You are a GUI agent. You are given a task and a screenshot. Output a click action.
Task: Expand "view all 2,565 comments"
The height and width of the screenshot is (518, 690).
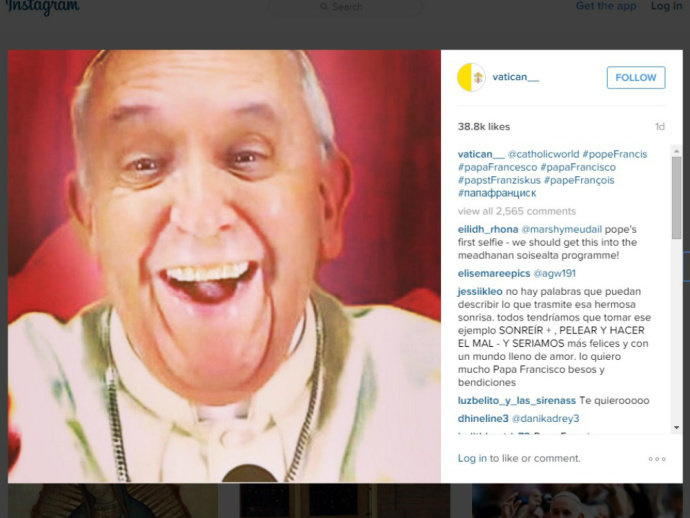click(516, 211)
